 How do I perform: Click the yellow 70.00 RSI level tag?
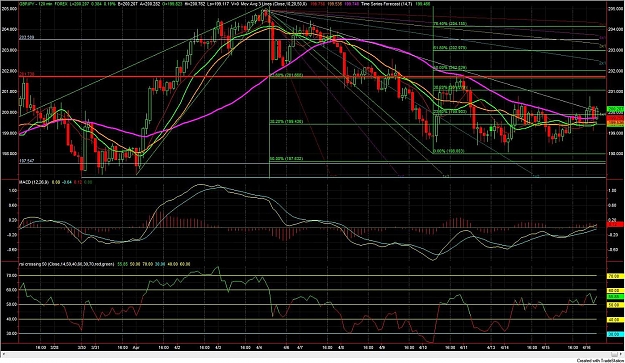tap(615, 276)
